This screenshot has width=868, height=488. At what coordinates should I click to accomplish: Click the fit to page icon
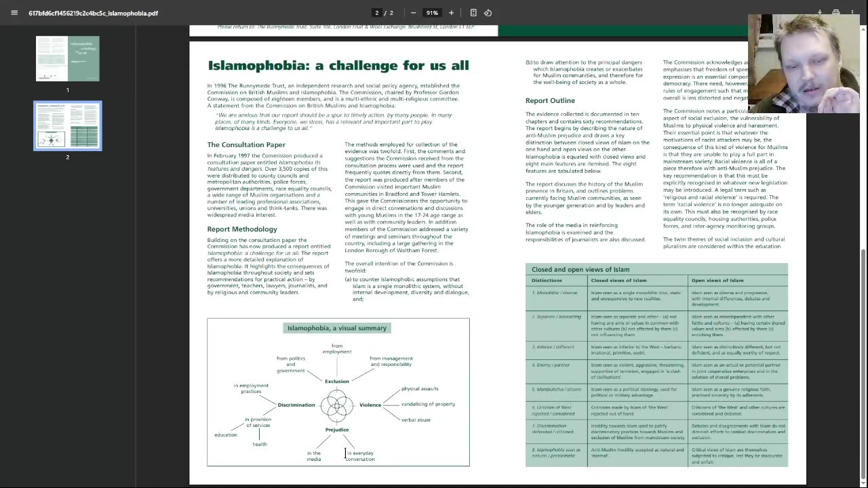tap(473, 13)
